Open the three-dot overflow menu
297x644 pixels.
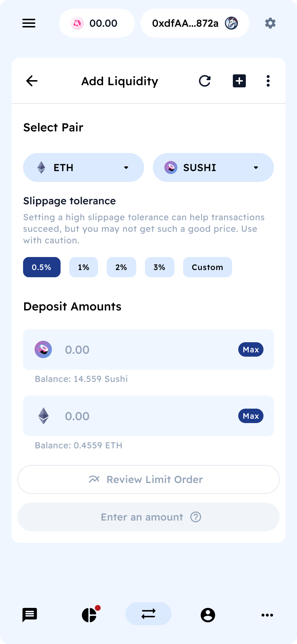268,81
